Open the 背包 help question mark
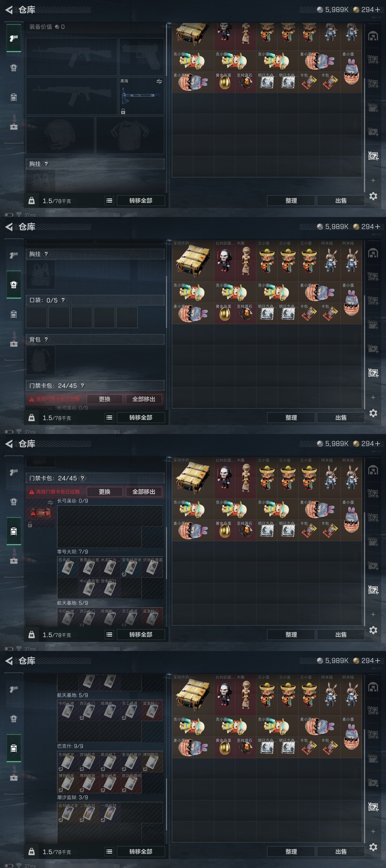Viewport: 386px width, 868px height. click(46, 339)
